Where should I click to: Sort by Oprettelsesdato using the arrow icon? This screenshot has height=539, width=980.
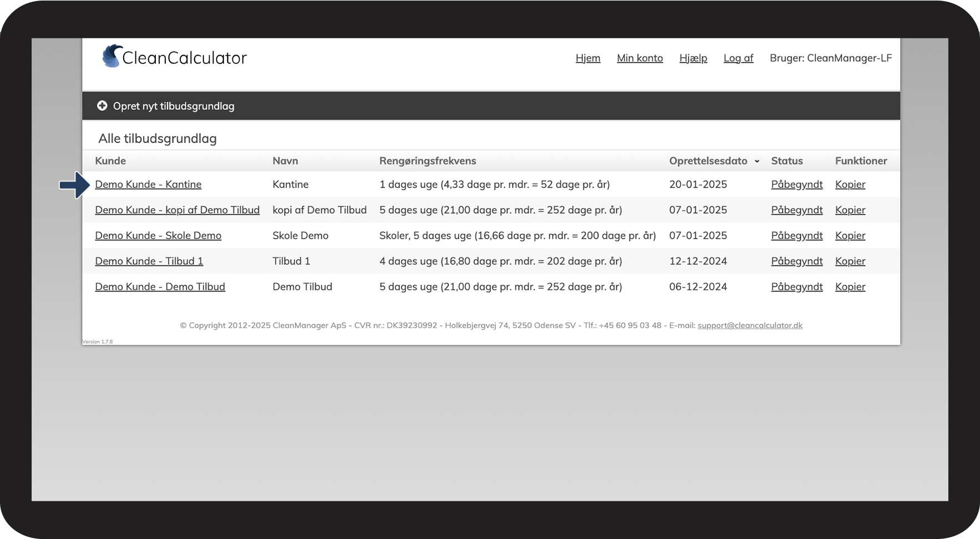click(756, 162)
